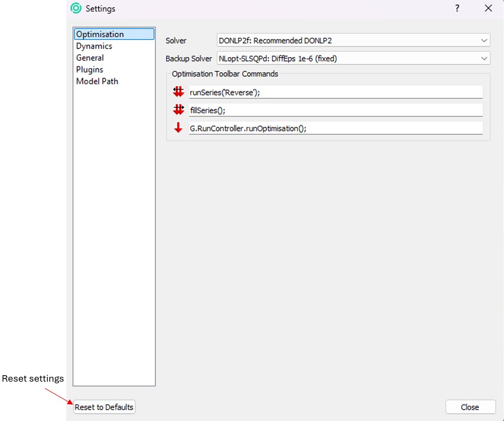Click the question mark help button

point(457,9)
